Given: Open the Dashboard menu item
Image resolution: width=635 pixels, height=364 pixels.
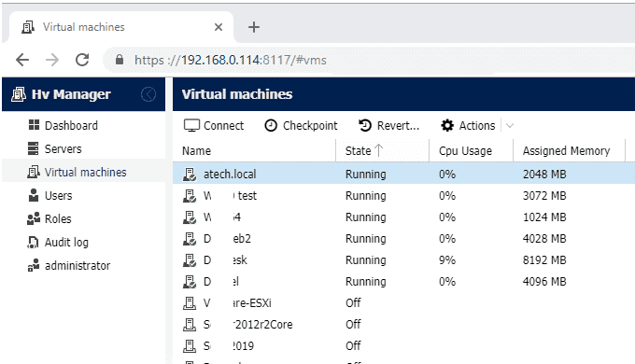Looking at the screenshot, I should 71,125.
